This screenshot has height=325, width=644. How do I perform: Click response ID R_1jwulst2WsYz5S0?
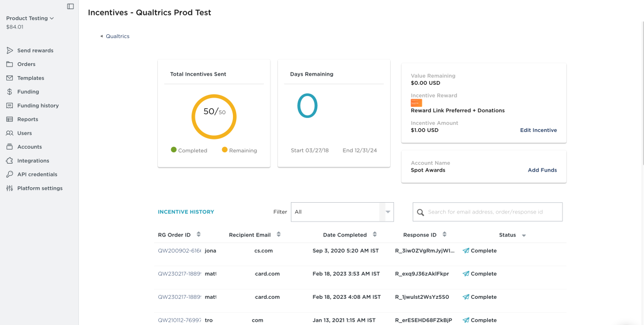[x=422, y=297]
